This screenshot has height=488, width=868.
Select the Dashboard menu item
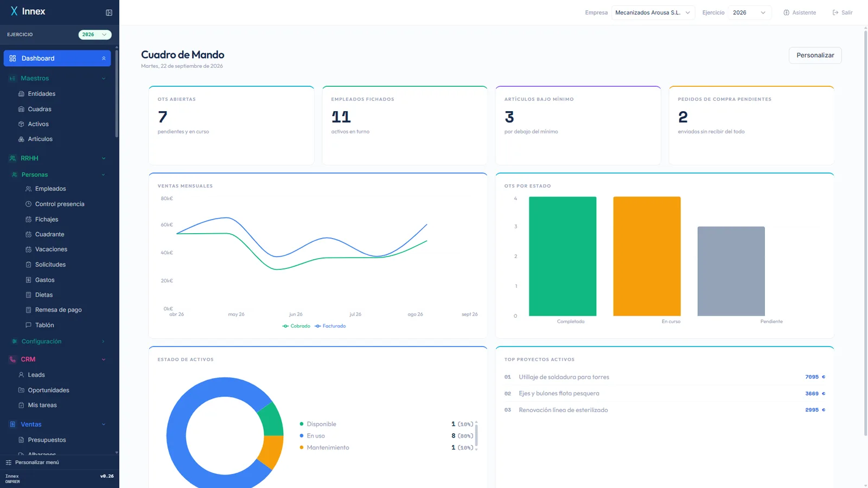pyautogui.click(x=57, y=59)
